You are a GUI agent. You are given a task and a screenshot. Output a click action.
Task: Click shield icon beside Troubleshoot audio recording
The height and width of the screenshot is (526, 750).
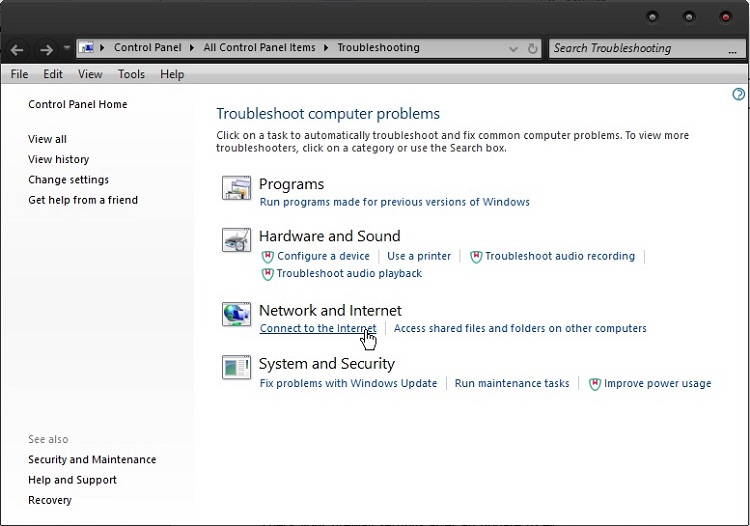click(x=476, y=257)
